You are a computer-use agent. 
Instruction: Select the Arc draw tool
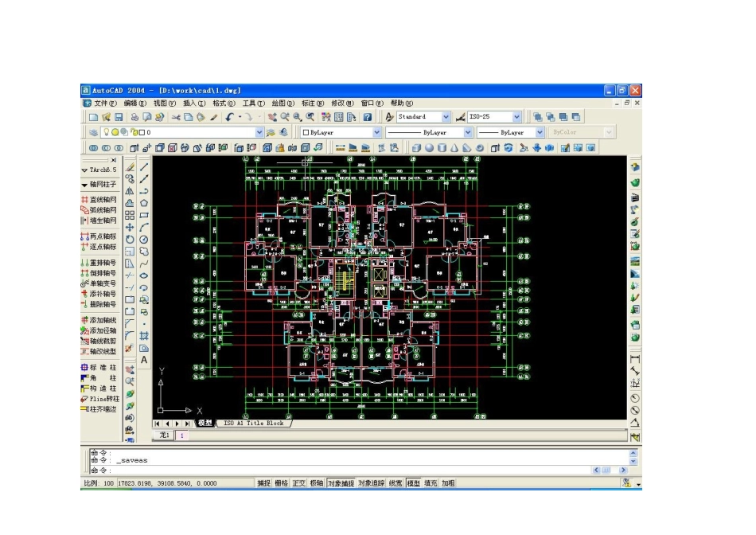[x=144, y=227]
